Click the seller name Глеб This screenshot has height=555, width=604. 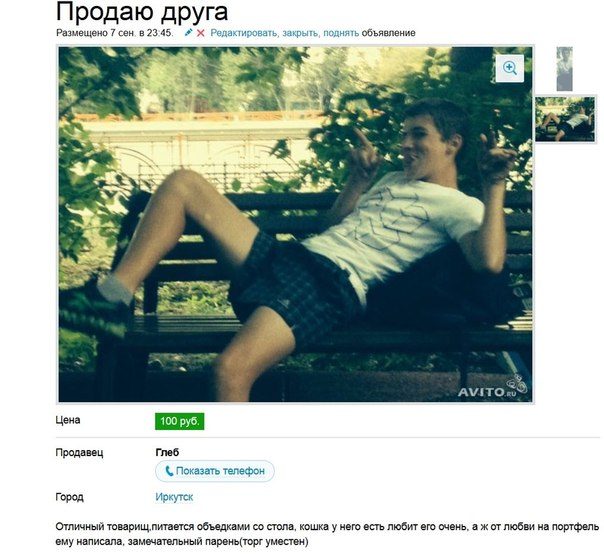[167, 452]
